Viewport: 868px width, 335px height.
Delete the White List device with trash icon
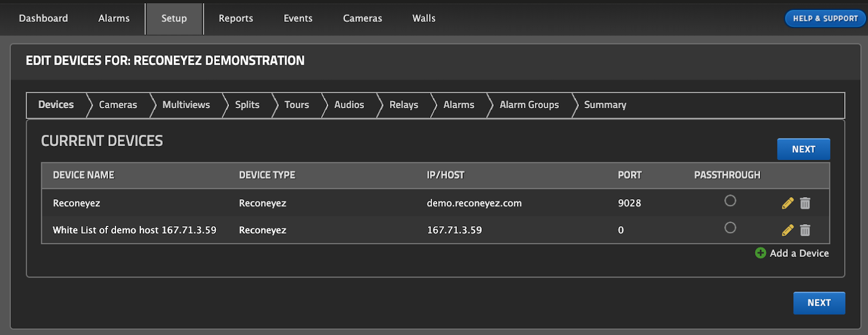coord(805,230)
